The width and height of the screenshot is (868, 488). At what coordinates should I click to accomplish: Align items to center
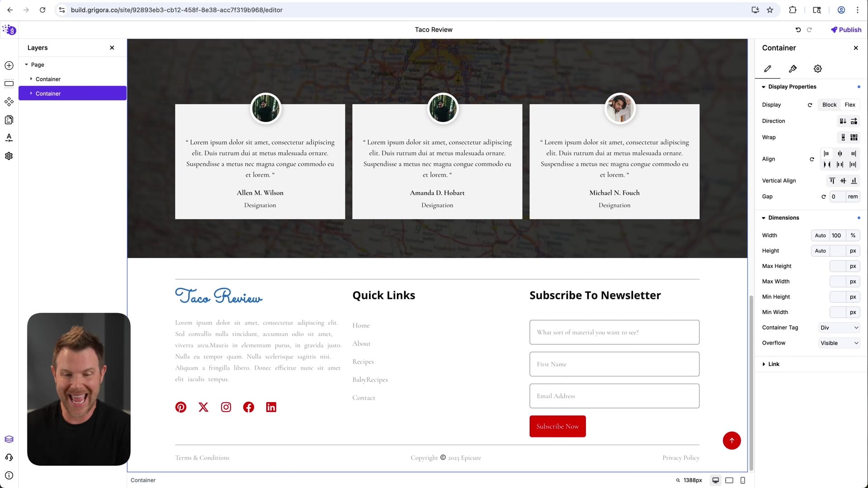(x=840, y=154)
